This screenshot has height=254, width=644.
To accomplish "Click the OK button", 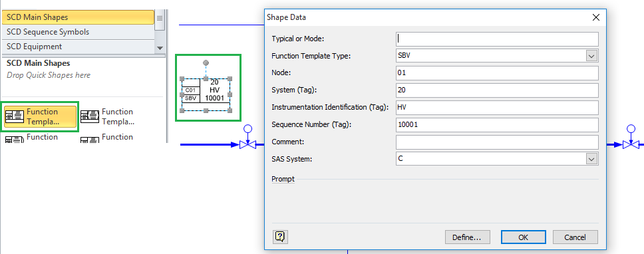I will [523, 237].
